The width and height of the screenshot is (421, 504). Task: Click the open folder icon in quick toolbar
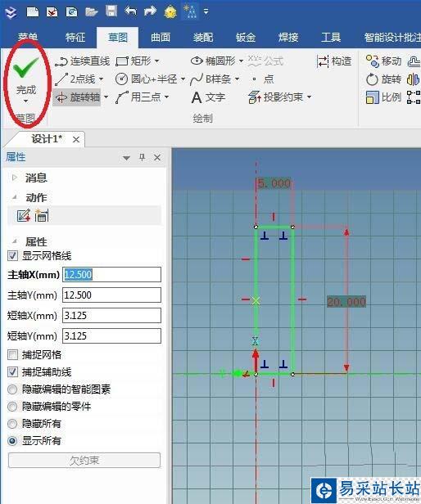pos(92,12)
